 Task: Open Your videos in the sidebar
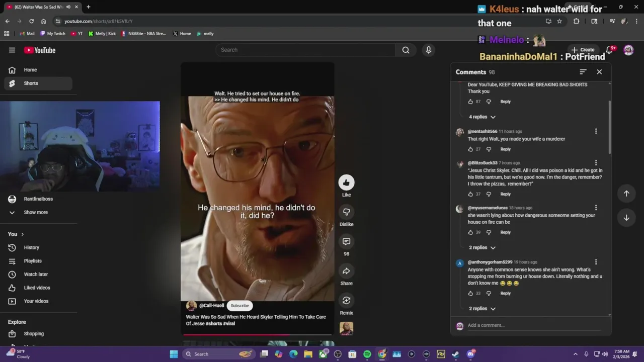coord(38,301)
